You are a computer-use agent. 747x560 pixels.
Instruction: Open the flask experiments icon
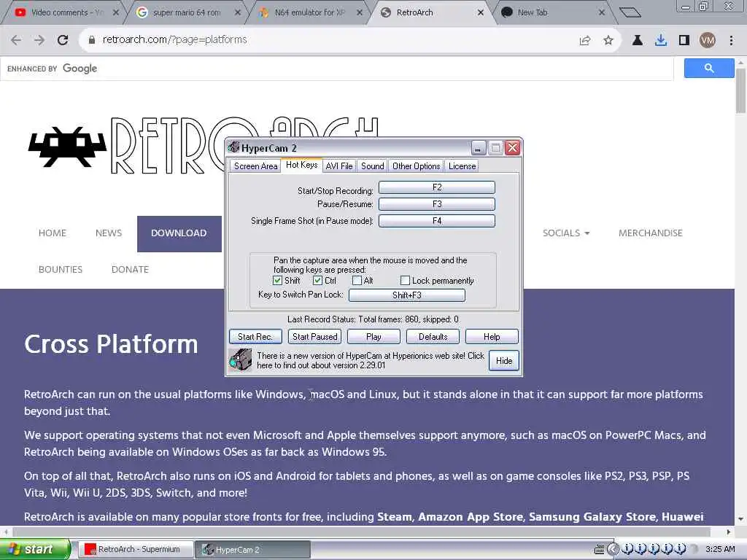[637, 41]
